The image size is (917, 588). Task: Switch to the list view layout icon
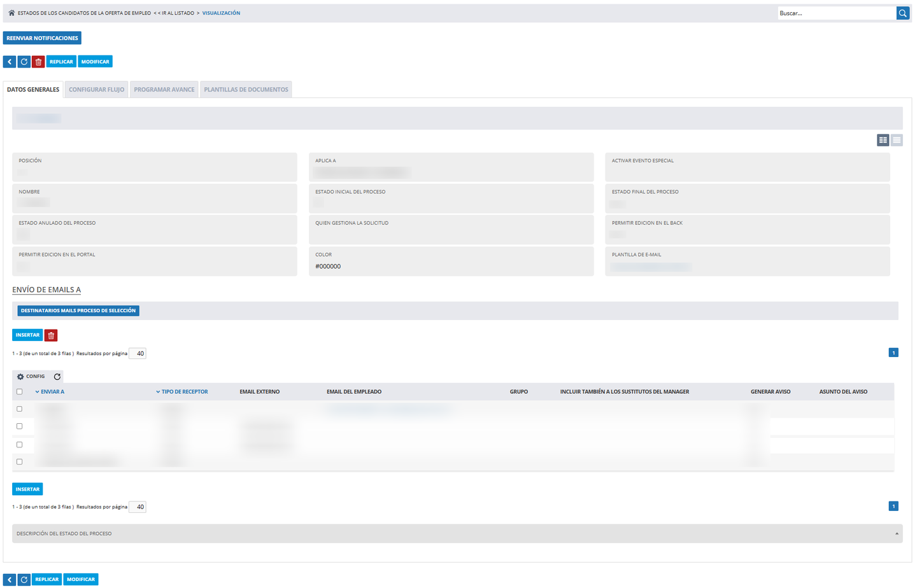897,140
